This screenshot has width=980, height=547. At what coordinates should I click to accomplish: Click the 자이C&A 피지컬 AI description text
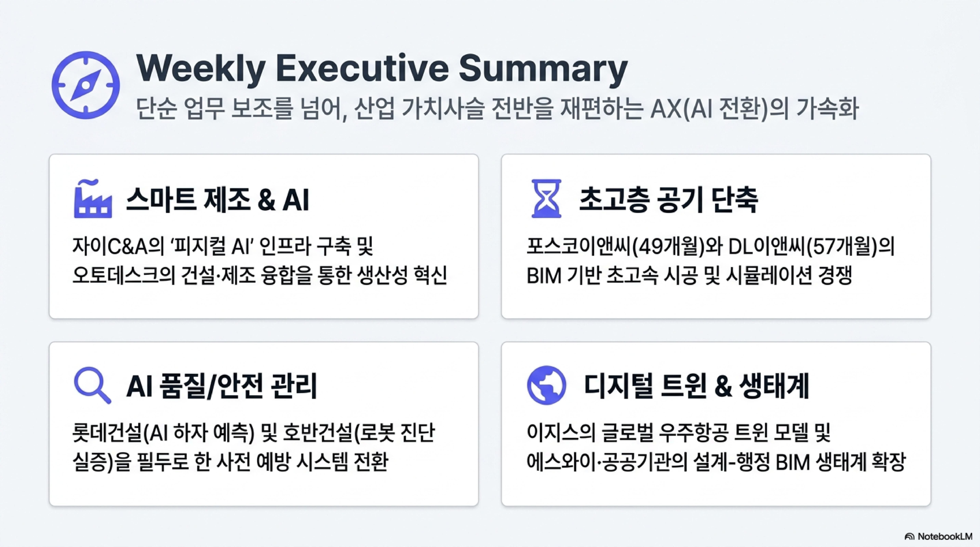(223, 247)
